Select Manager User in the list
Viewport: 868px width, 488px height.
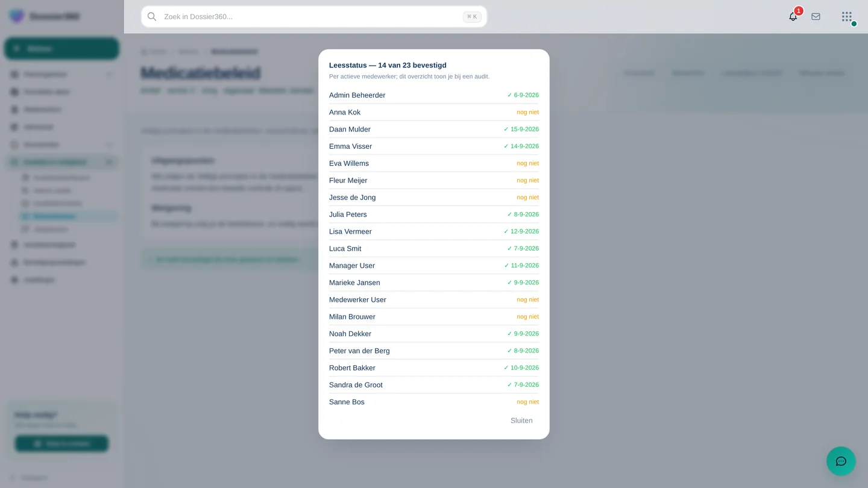pyautogui.click(x=352, y=266)
